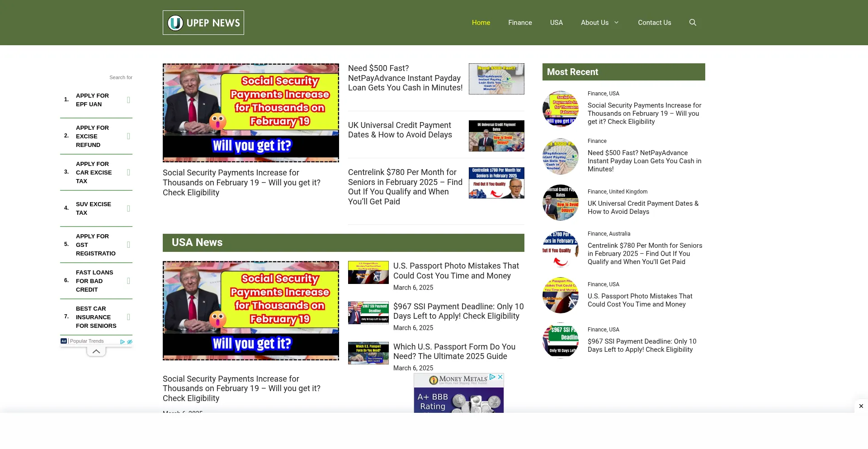Open U.S. Passport Photo Mistakes small thumbnail in USA News

pyautogui.click(x=368, y=272)
